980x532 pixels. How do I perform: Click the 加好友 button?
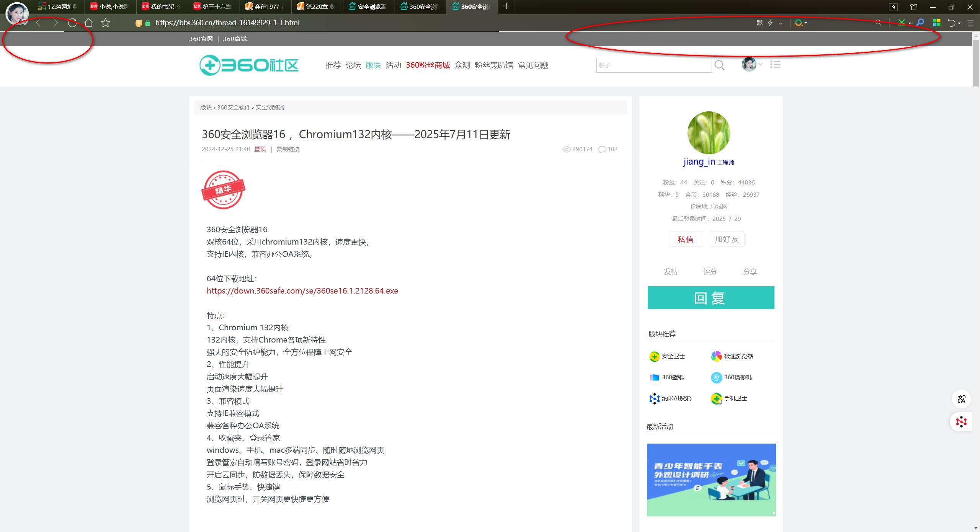point(727,239)
